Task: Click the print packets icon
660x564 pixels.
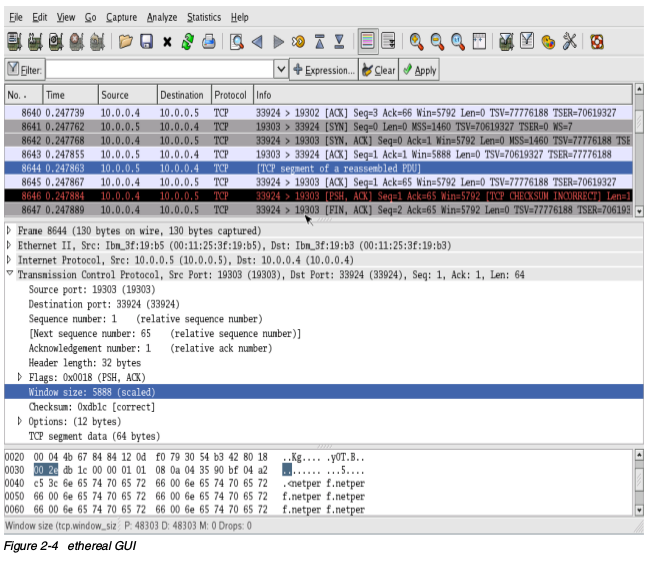Action: point(209,42)
